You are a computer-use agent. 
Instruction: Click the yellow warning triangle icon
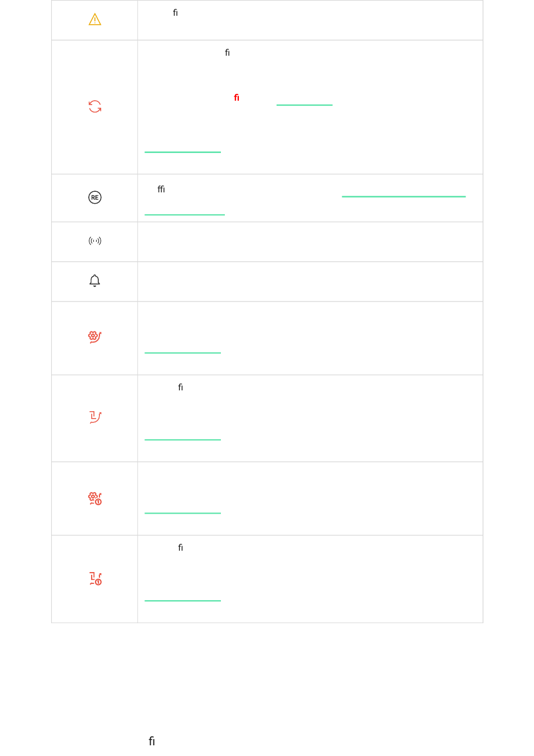coord(95,20)
